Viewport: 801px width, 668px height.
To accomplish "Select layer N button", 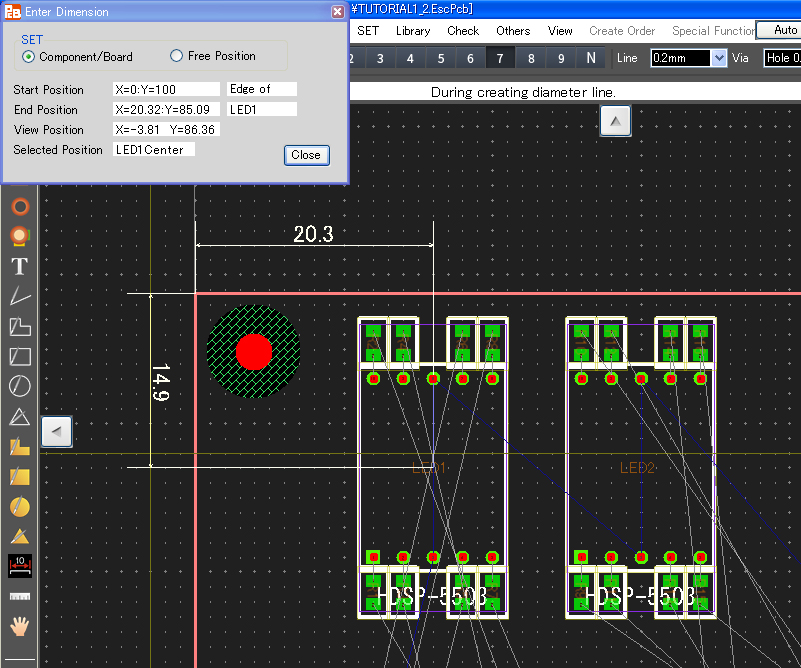I will point(591,58).
